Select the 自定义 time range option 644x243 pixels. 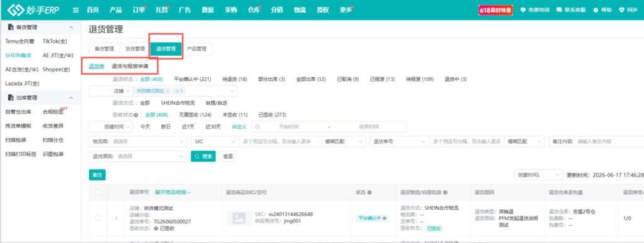click(239, 127)
